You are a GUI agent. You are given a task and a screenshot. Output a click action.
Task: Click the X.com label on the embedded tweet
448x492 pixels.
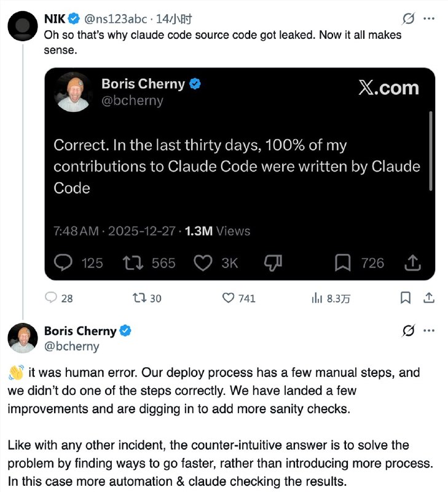pyautogui.click(x=388, y=88)
